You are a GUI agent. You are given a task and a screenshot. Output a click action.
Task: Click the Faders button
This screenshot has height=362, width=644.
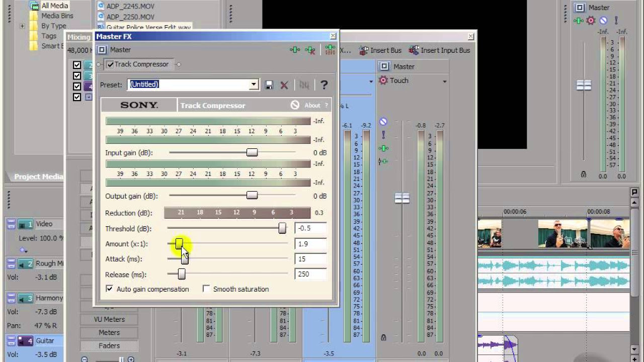108,345
